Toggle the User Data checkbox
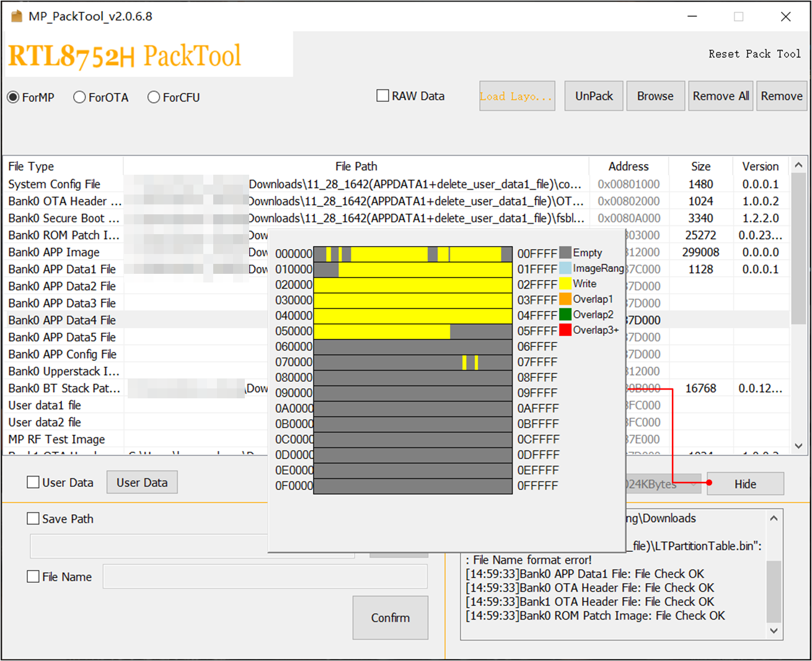This screenshot has height=661, width=812. pyautogui.click(x=33, y=483)
